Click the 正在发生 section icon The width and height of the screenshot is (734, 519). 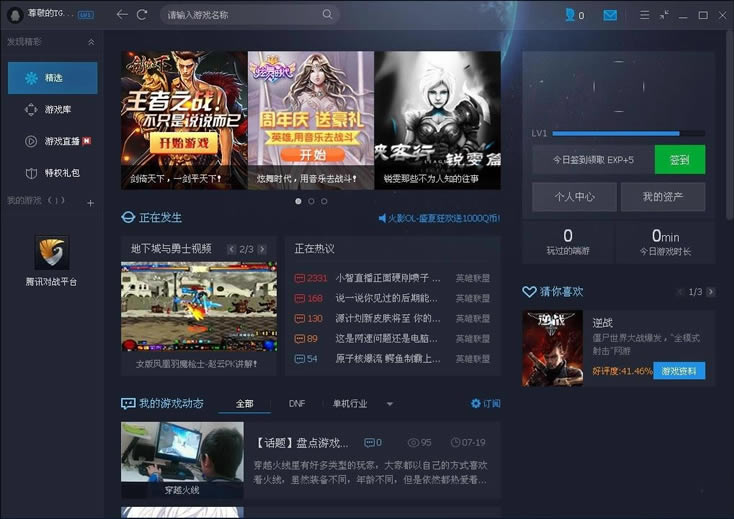[128, 218]
